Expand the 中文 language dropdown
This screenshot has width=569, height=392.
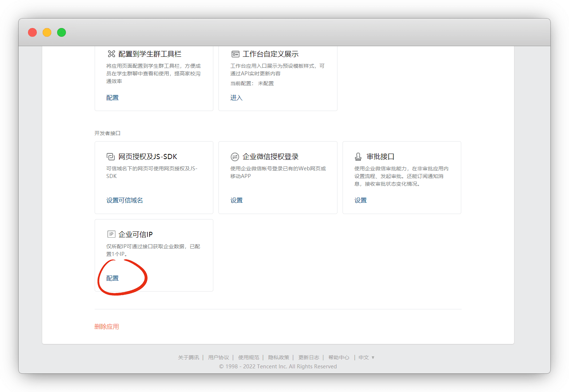(366, 358)
